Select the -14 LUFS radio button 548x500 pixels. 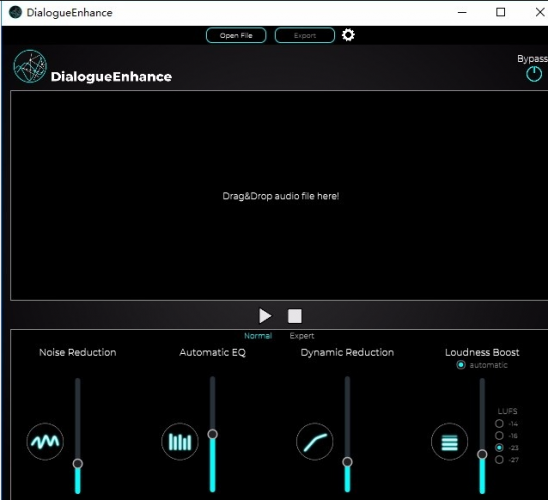(x=499, y=423)
